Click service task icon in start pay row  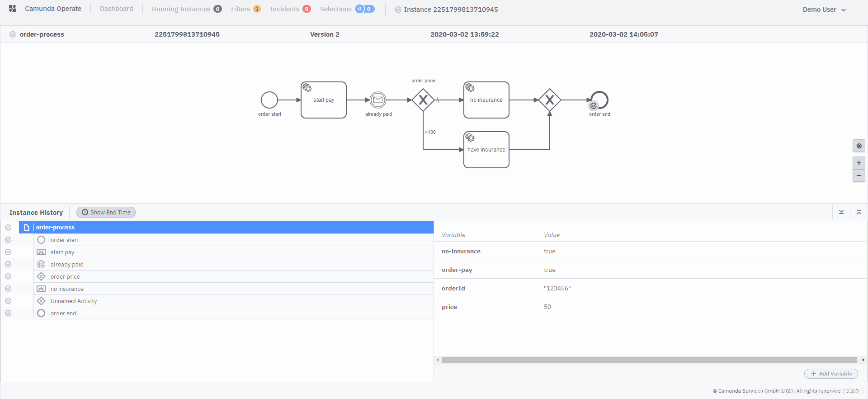(x=41, y=252)
